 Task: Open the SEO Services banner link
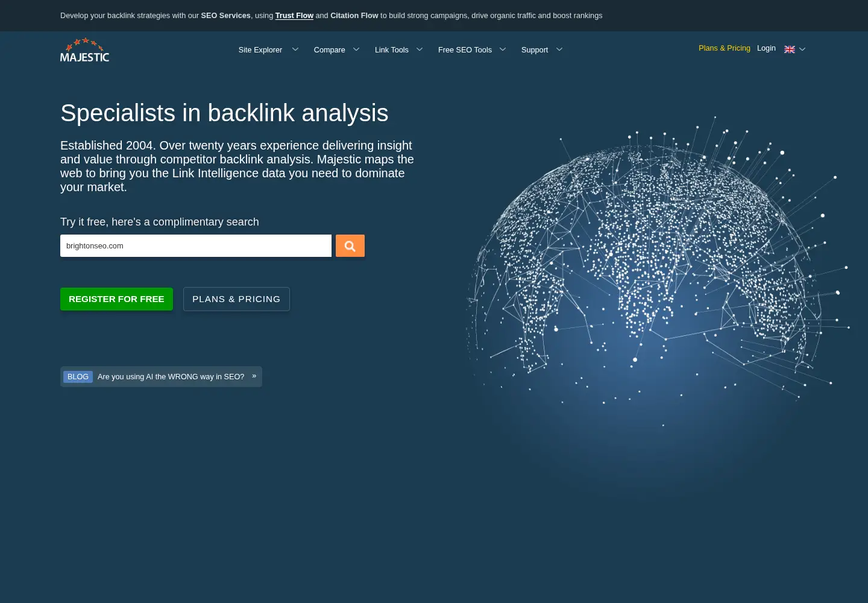[225, 16]
